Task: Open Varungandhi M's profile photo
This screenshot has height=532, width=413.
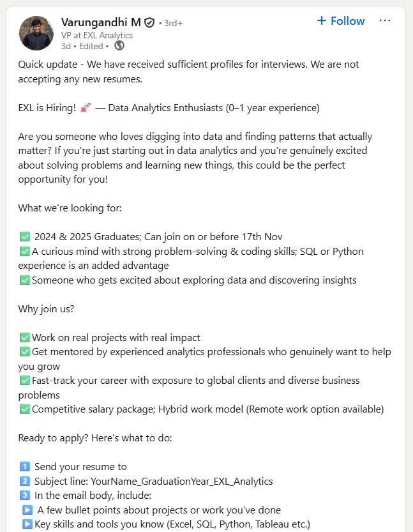Action: 37,33
